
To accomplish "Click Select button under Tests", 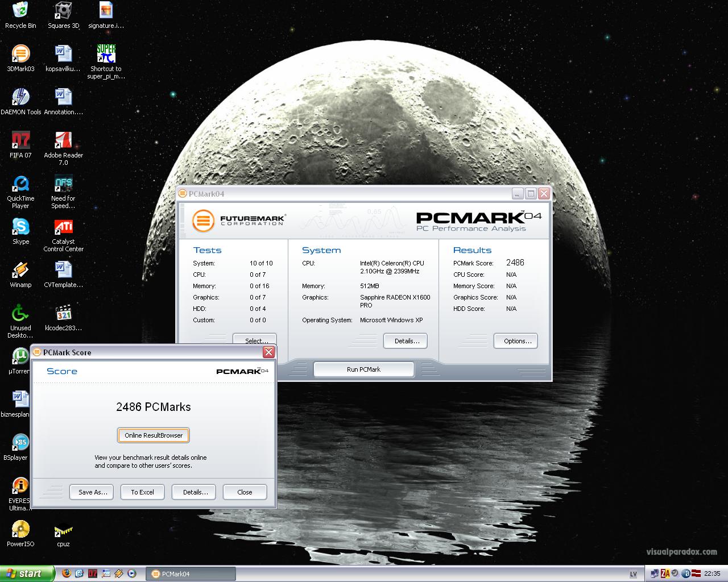I will tap(255, 340).
